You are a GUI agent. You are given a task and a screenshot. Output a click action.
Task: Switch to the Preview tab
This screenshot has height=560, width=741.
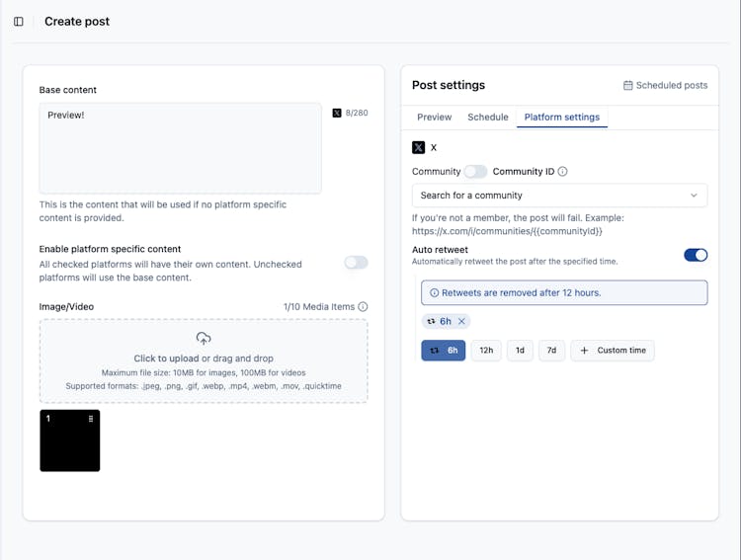(x=435, y=118)
